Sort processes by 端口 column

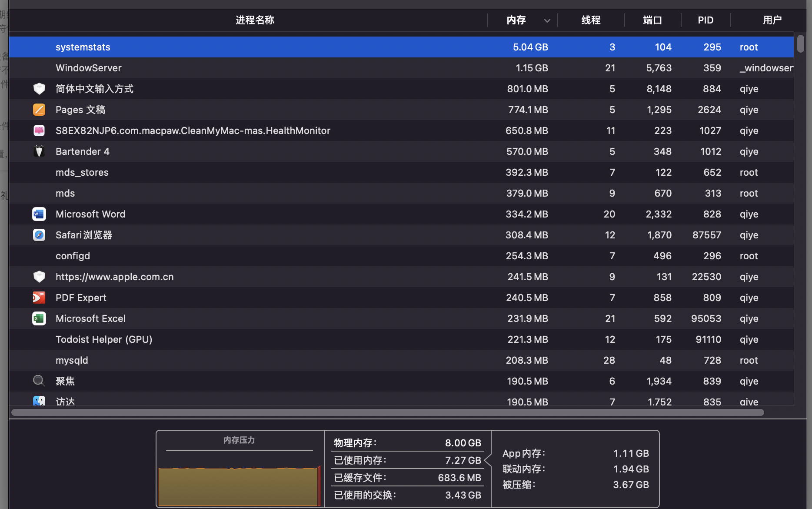(x=652, y=20)
